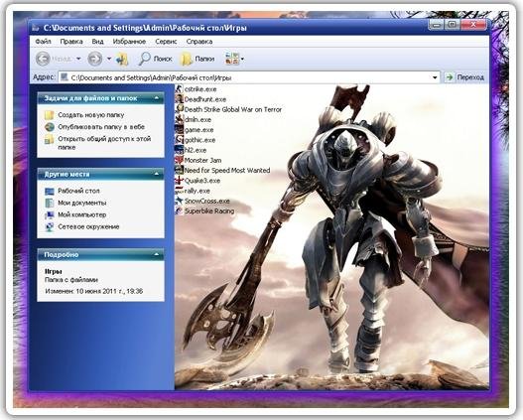The image size is (523, 420).
Task: Open Views button dropdown arrow
Action: 242,59
